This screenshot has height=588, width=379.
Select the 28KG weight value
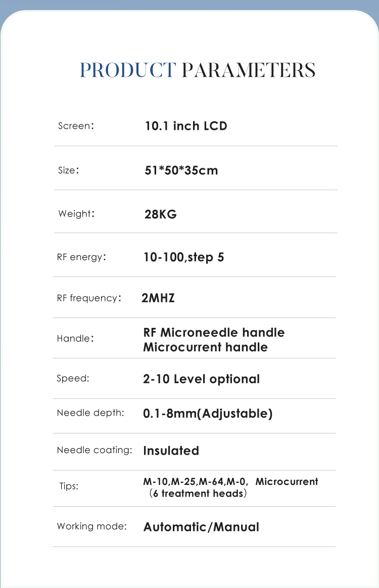pos(161,214)
